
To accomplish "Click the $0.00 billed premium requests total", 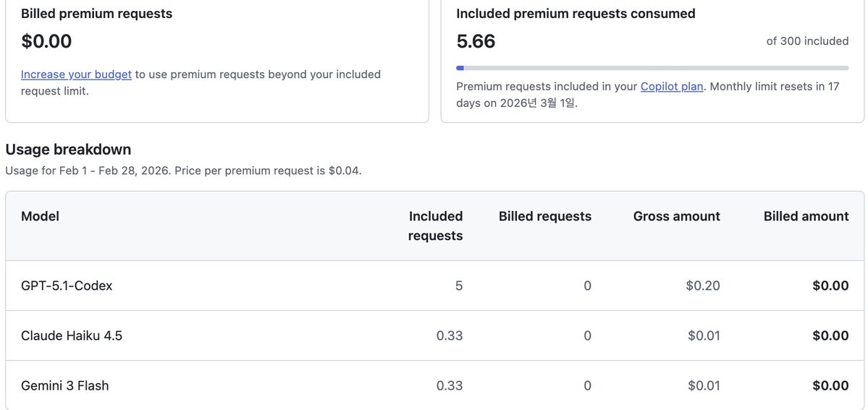I will (46, 41).
